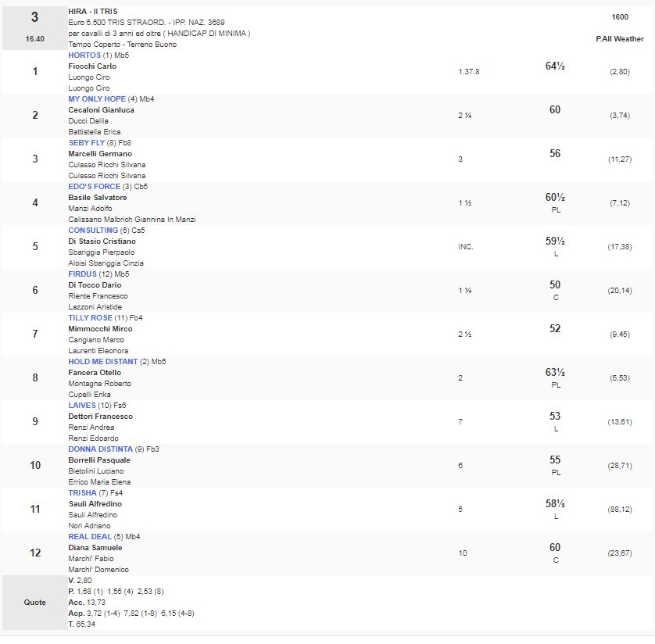Click the 1600 distance value
The image size is (655, 644).
pyautogui.click(x=619, y=16)
